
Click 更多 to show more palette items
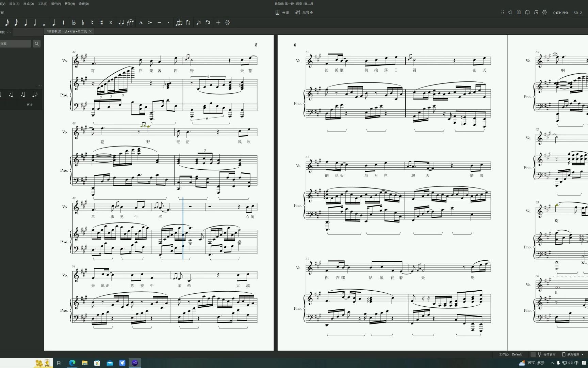(30, 105)
